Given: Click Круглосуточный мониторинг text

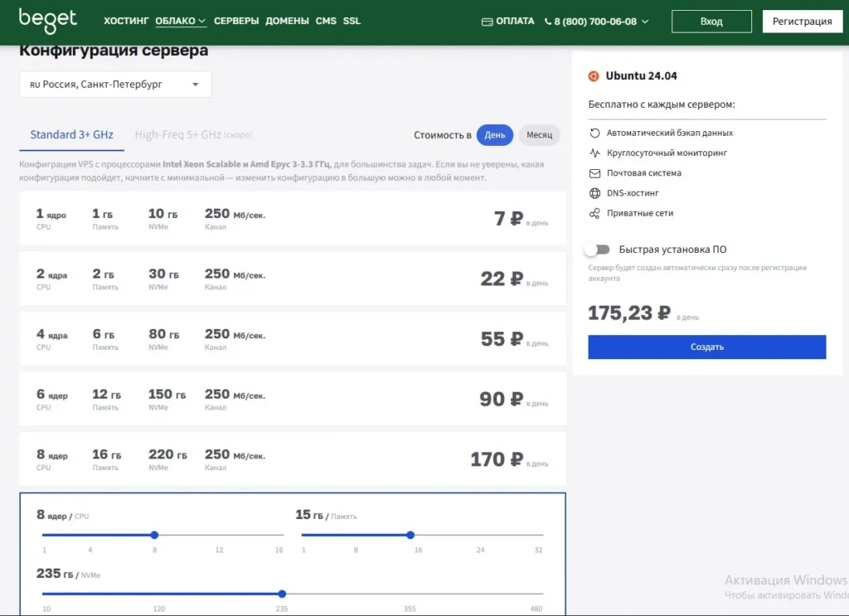Looking at the screenshot, I should [667, 153].
